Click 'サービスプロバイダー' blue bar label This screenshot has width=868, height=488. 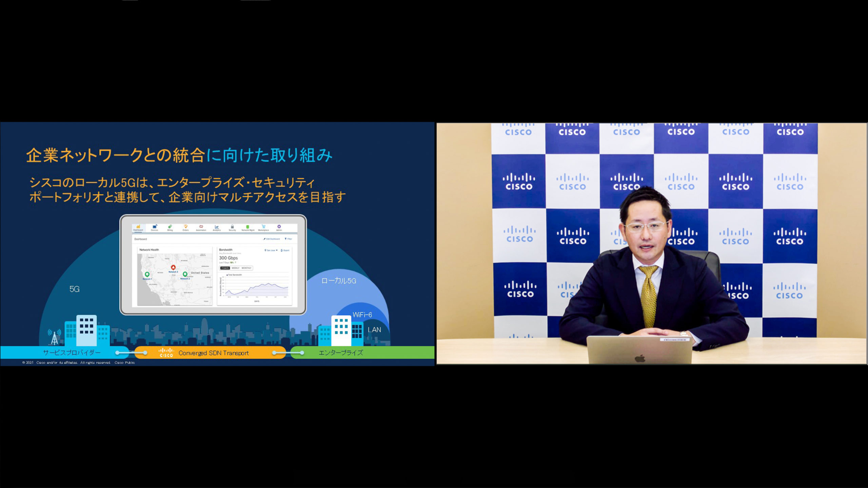[x=72, y=353]
